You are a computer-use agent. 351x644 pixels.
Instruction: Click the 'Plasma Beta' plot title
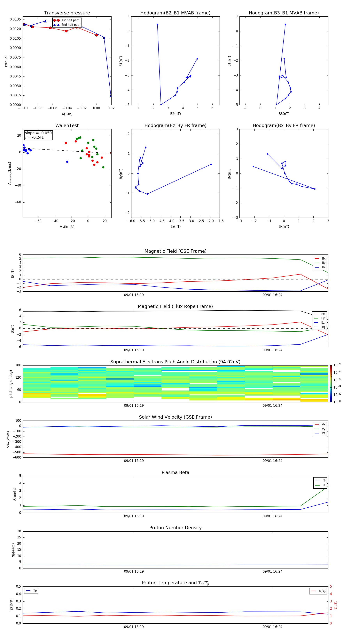point(175,472)
